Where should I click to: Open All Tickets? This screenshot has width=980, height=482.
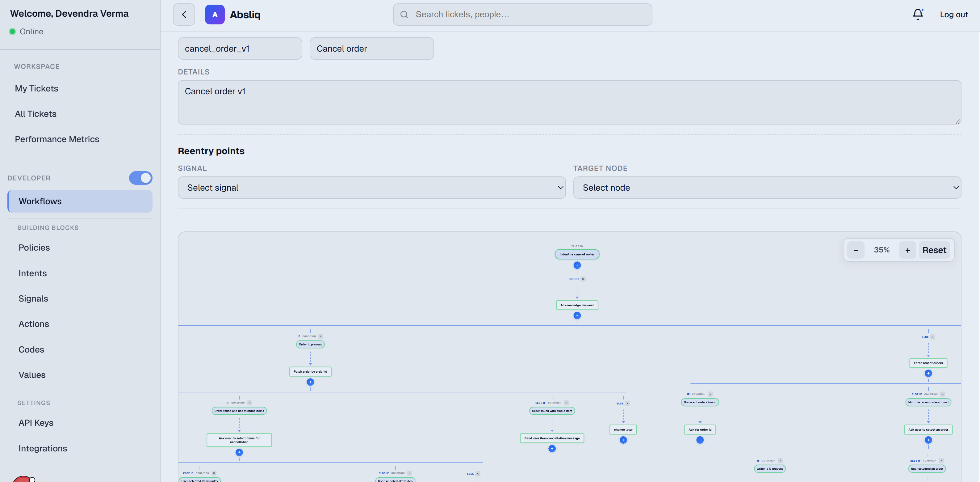pos(36,114)
